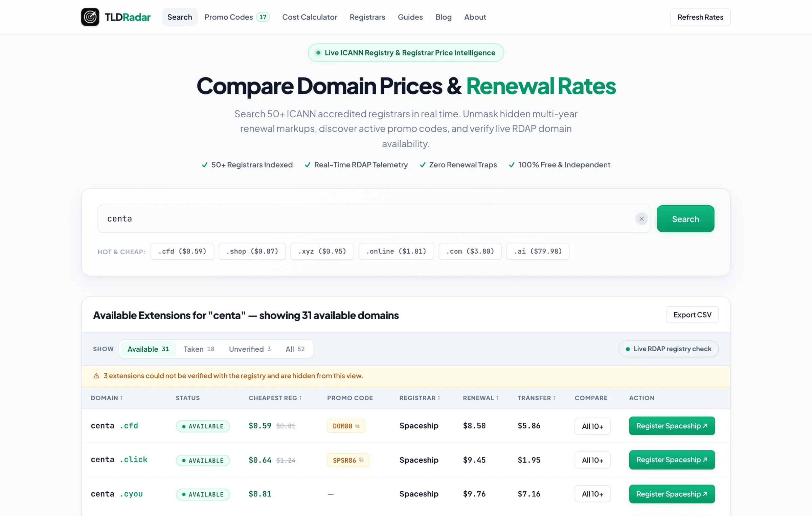Screen dimensions: 812x516
Task: Show Available 31 filter
Action: tap(148, 349)
